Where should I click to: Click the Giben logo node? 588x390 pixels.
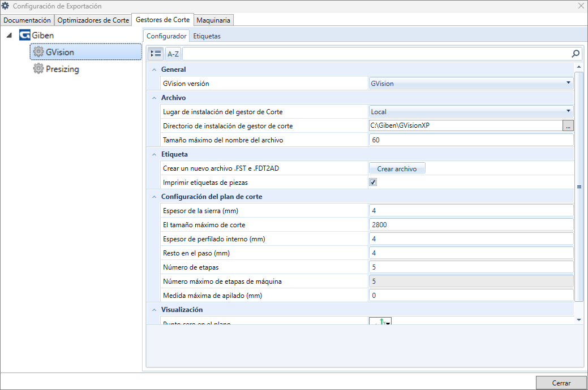click(25, 35)
